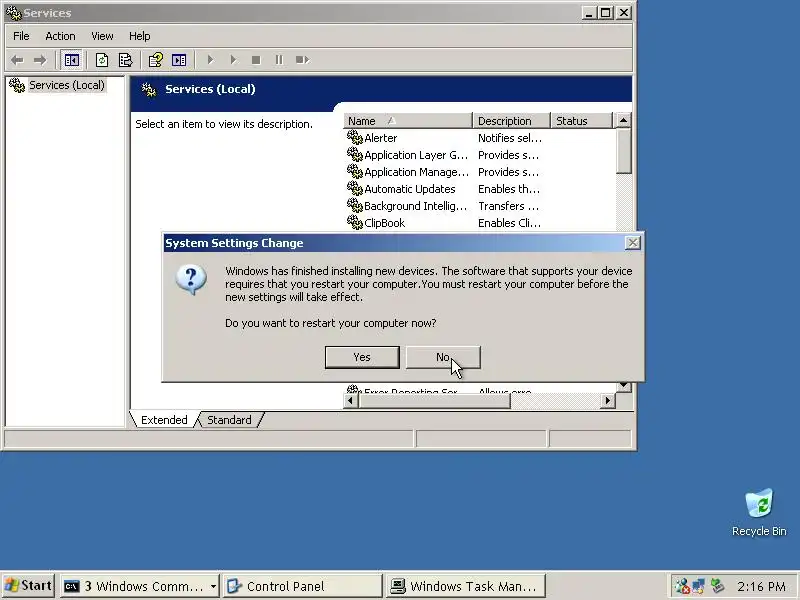Click the Restart Service icon

[302, 60]
